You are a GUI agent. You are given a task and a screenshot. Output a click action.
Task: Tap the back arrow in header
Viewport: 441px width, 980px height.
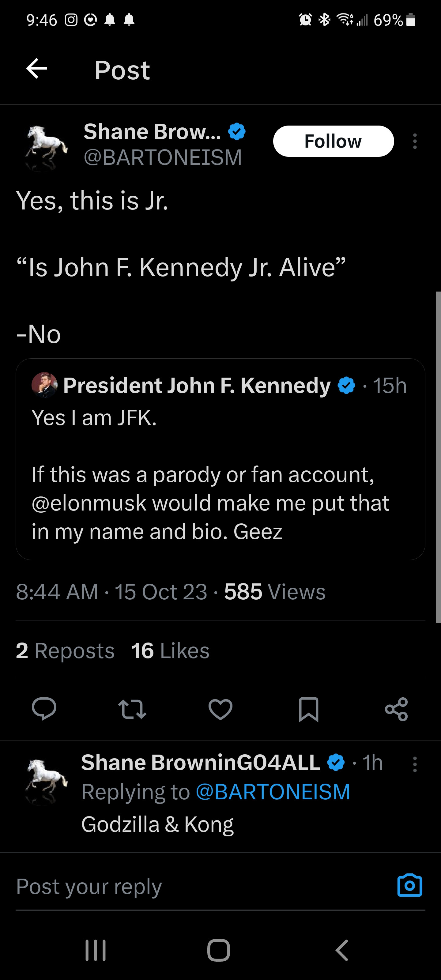(36, 69)
